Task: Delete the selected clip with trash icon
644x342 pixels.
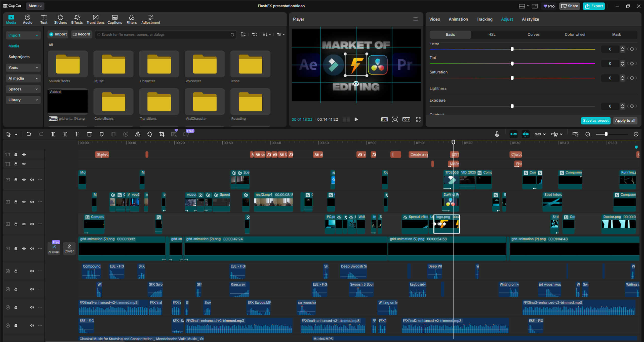Action: (x=89, y=134)
